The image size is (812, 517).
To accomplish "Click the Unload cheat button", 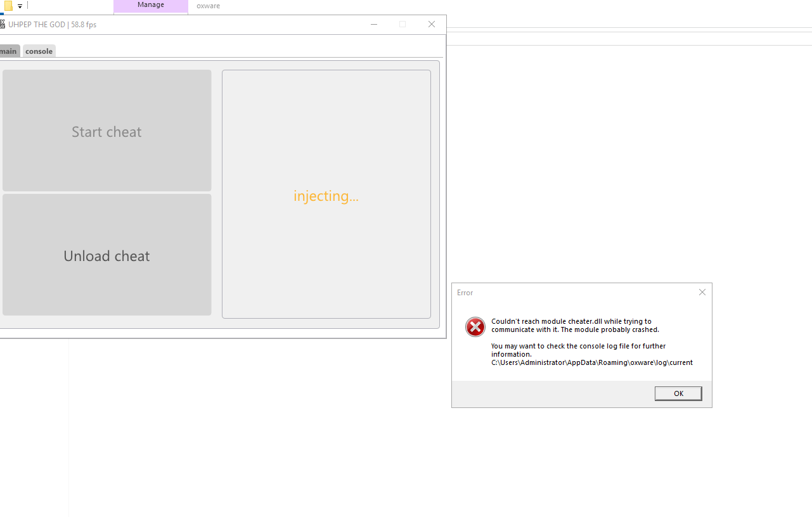I will tap(106, 255).
